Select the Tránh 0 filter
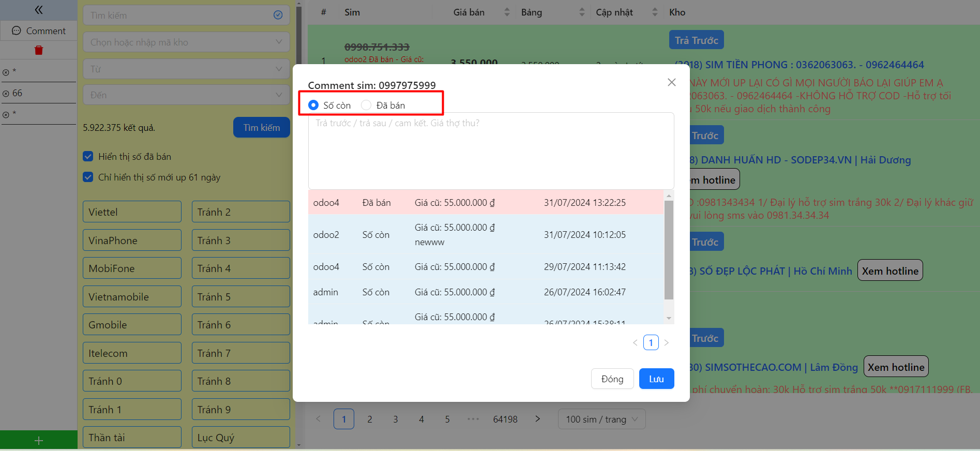 click(x=132, y=381)
